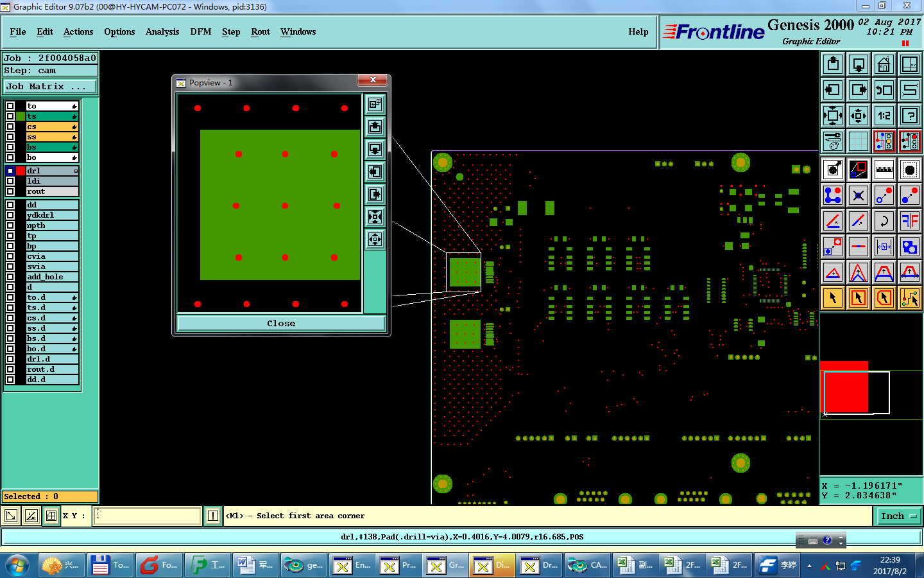Open the Windows Start button
This screenshot has width=924, height=578.
17,565
